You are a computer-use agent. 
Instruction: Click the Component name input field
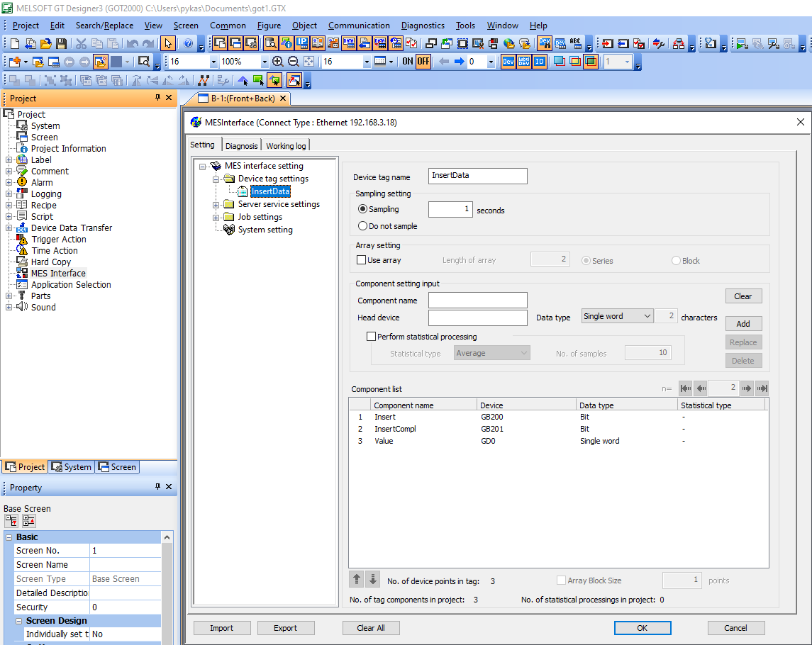[x=477, y=301]
